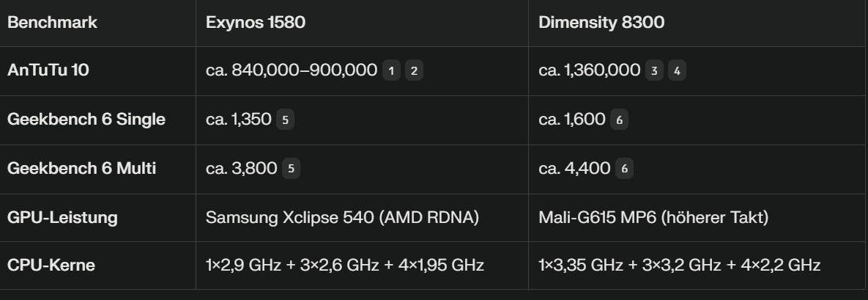Image resolution: width=868 pixels, height=300 pixels.
Task: Open citation 5 in Geekbench 6 Single row
Action: 286,120
